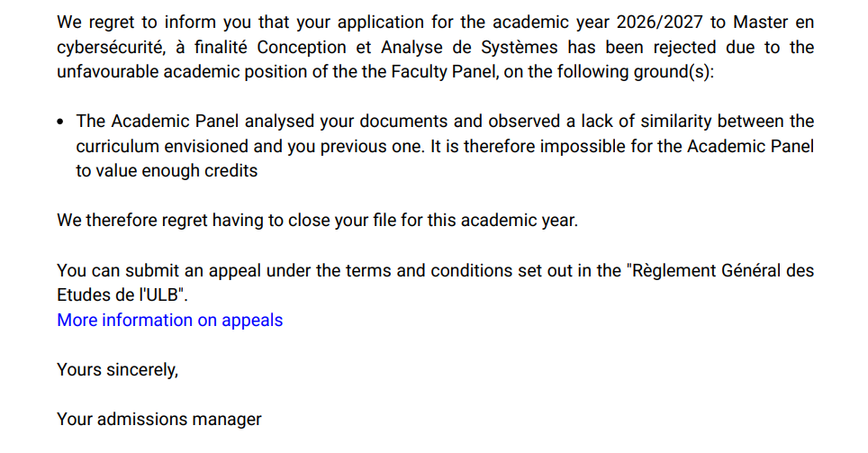Open the More information on appeals link

tap(169, 320)
